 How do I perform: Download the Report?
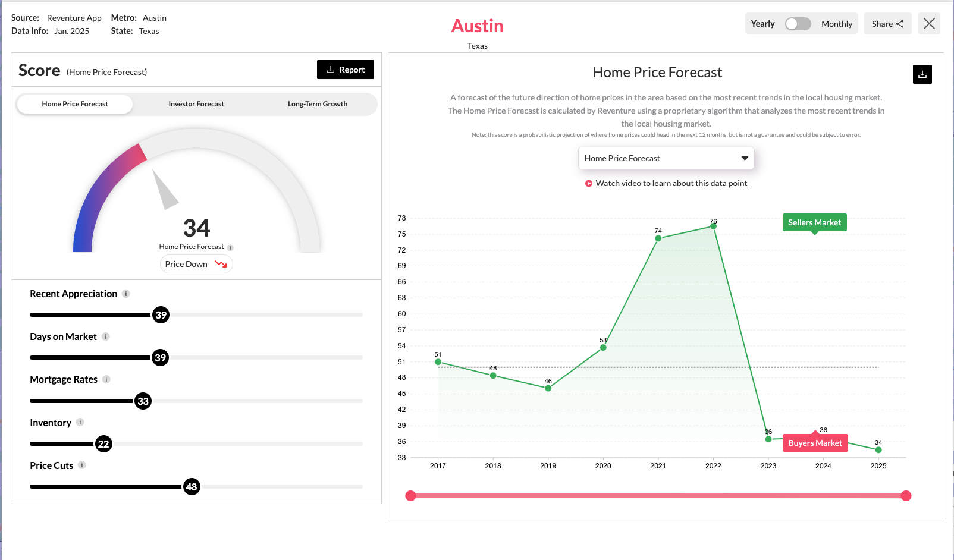[x=346, y=70]
